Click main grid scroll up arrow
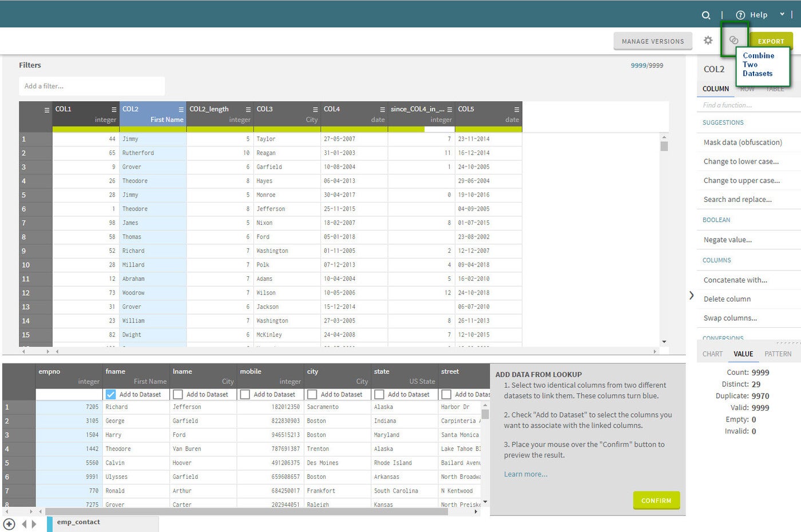Image resolution: width=801 pixels, height=532 pixels. coord(664,137)
